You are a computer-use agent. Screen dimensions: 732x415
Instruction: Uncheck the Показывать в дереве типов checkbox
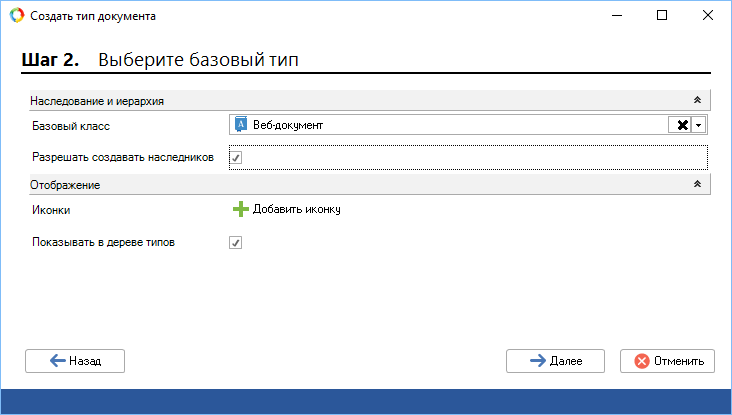236,242
